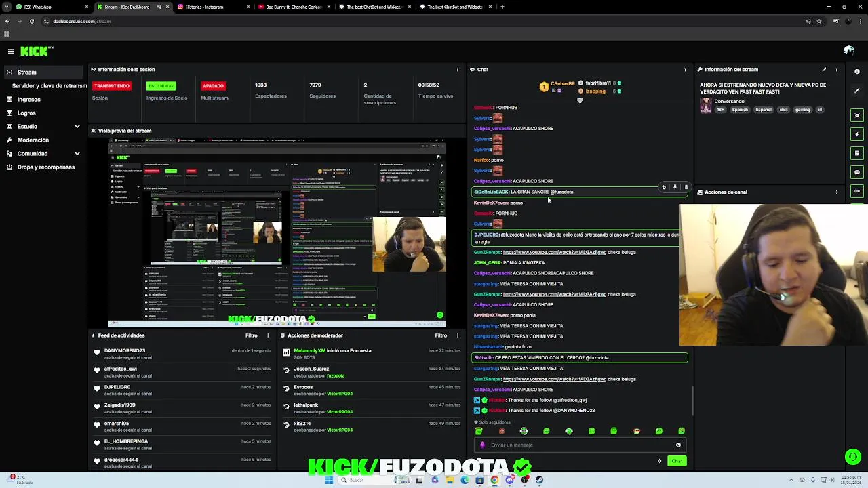Insert the red-faced emote in the emote row
Screen dimensions: 868x488
(502, 431)
